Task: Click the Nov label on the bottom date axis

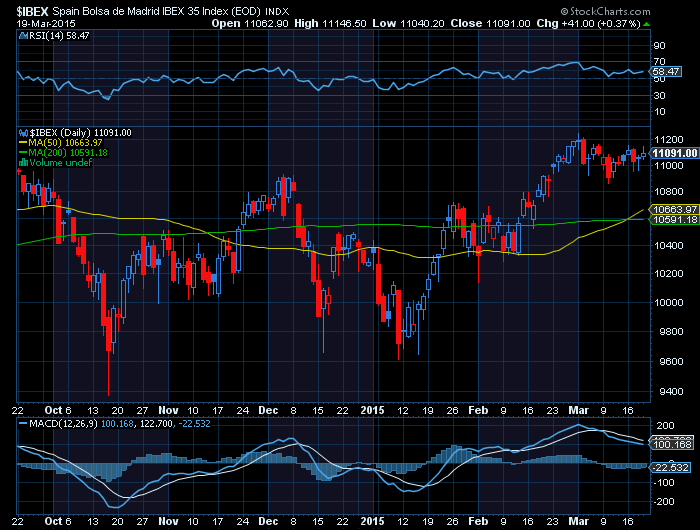Action: coord(168,521)
